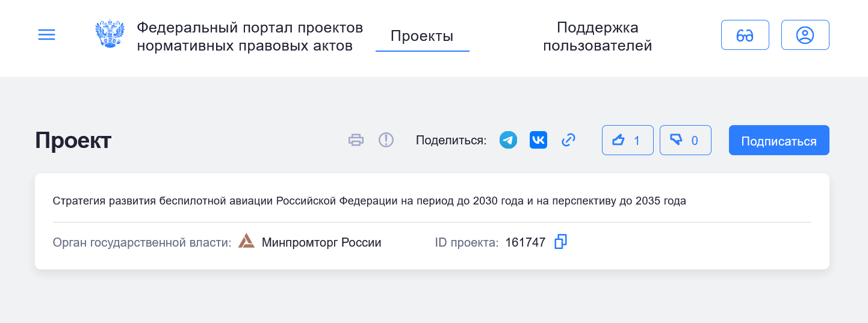
Task: Click the drone aviation strategy title
Action: point(369,201)
